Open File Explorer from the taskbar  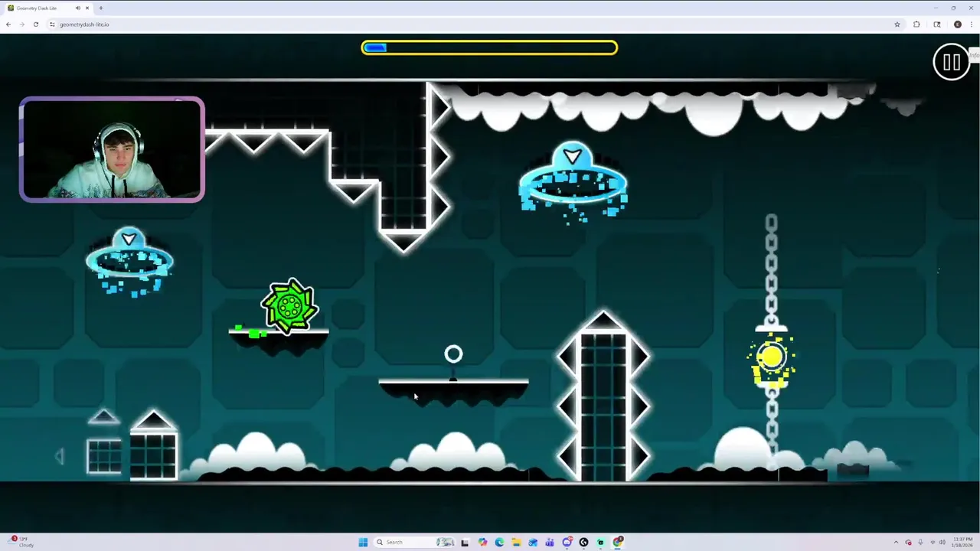(517, 542)
